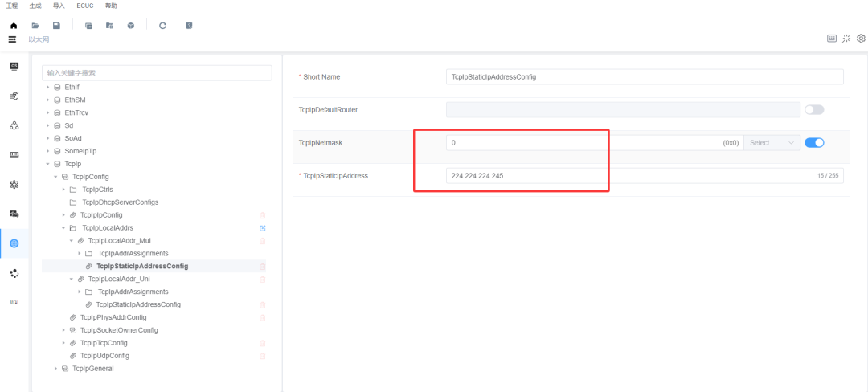868x392 pixels.
Task: Click the TcpIpNetmask value field
Action: pyautogui.click(x=595, y=143)
